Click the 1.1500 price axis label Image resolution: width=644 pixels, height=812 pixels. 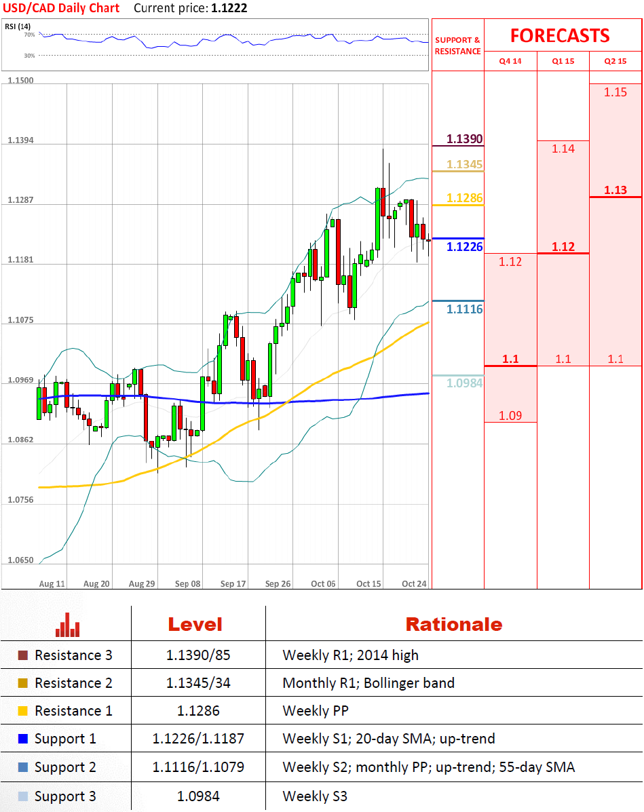(x=21, y=80)
